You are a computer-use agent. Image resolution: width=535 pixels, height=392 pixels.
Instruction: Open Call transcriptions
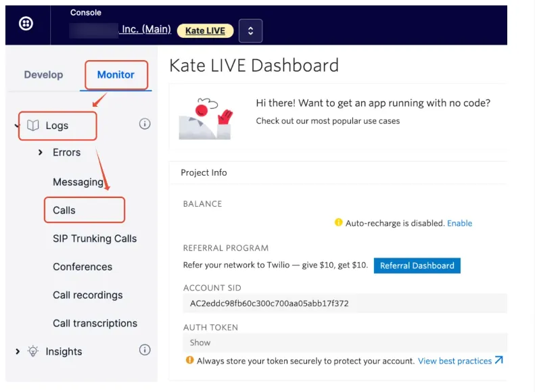pyautogui.click(x=95, y=324)
